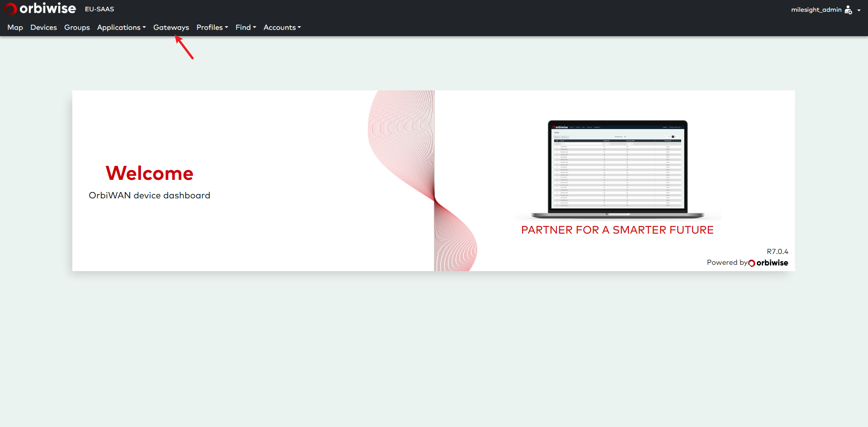Click the Powered by orbiwise logo

[x=768, y=263]
